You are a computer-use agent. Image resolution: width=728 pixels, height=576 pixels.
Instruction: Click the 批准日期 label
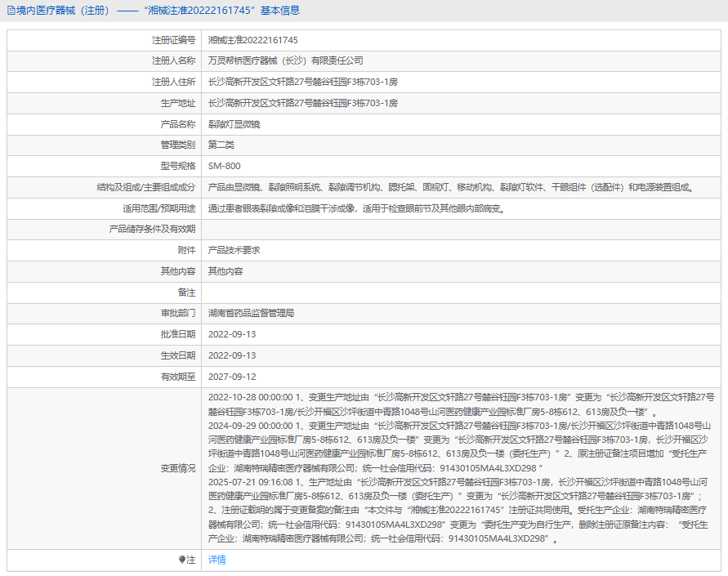point(178,335)
